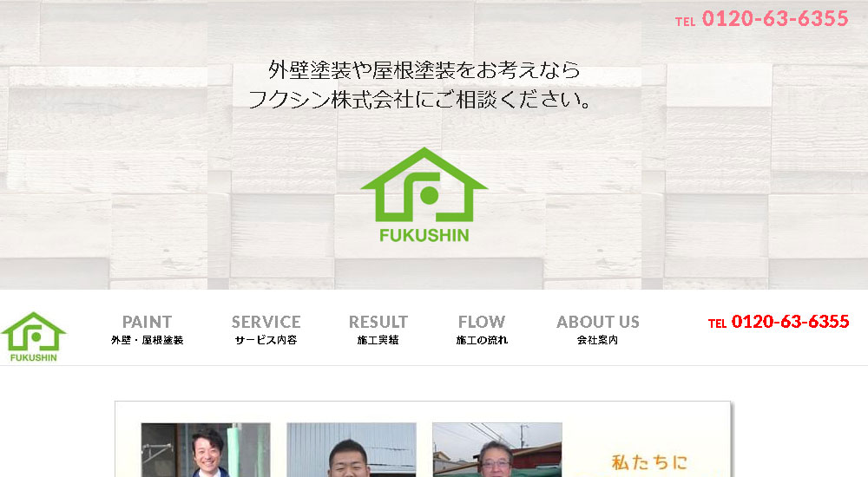Click the green circle inside hero house logo
868x477 pixels.
[429, 195]
